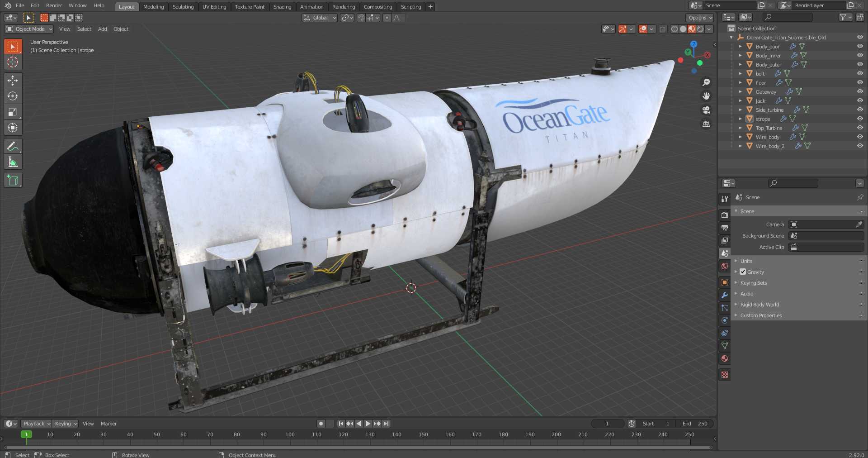Toggle X-ray display mode

663,29
